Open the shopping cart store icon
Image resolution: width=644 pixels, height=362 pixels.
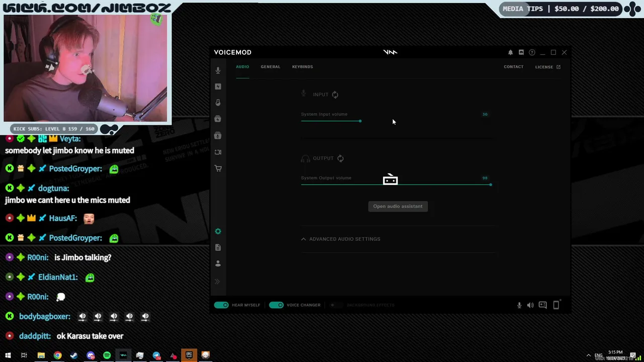(x=218, y=168)
